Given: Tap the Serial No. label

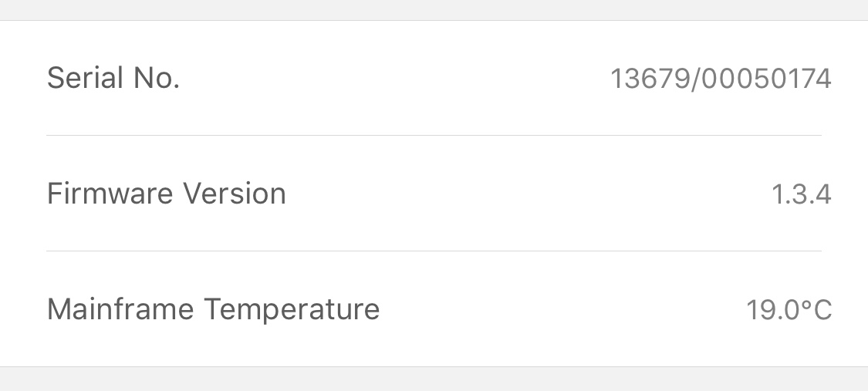Looking at the screenshot, I should click(113, 78).
